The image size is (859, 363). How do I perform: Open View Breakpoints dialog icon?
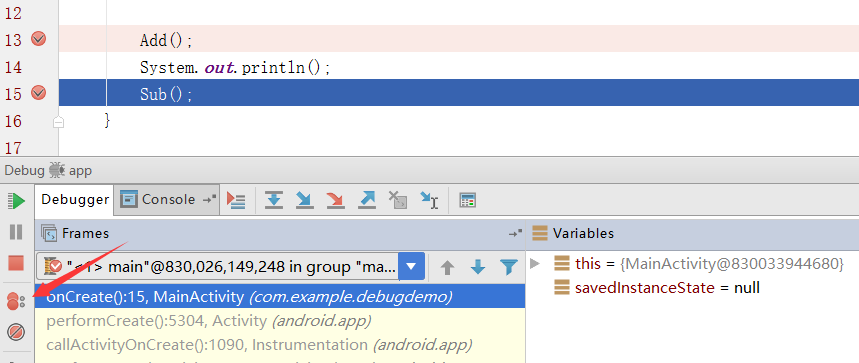pyautogui.click(x=16, y=301)
